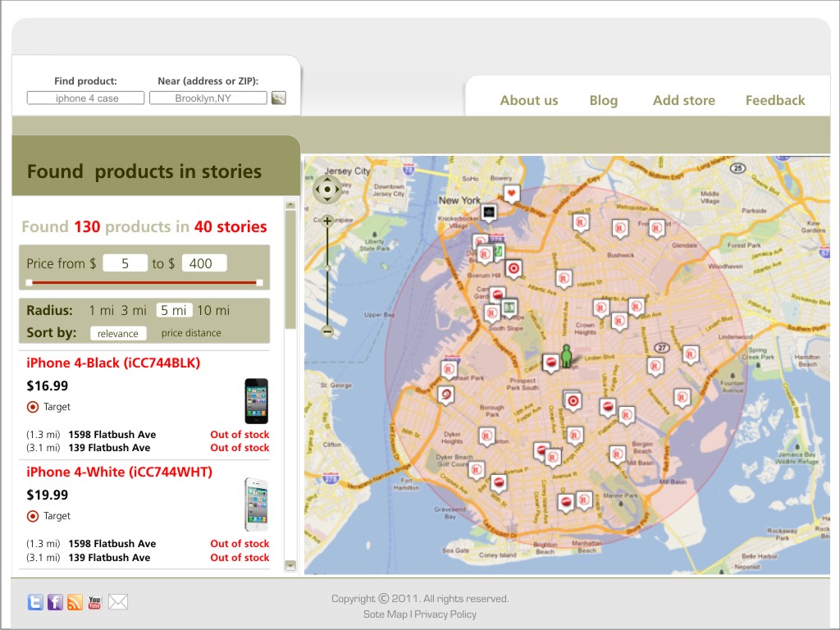Click 1598 Flatbush Ave under iPhone 4-Black
This screenshot has width=840, height=630.
[x=112, y=435]
